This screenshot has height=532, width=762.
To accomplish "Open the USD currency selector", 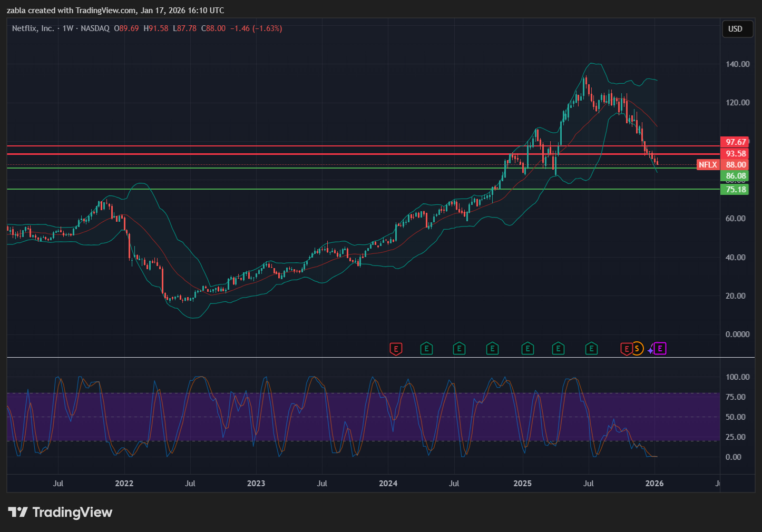I will click(x=735, y=29).
